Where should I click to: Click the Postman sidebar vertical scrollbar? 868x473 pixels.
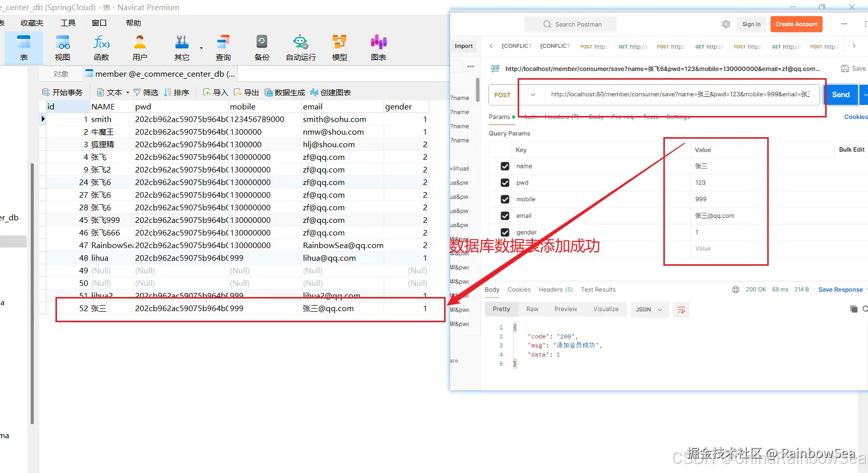click(477, 89)
